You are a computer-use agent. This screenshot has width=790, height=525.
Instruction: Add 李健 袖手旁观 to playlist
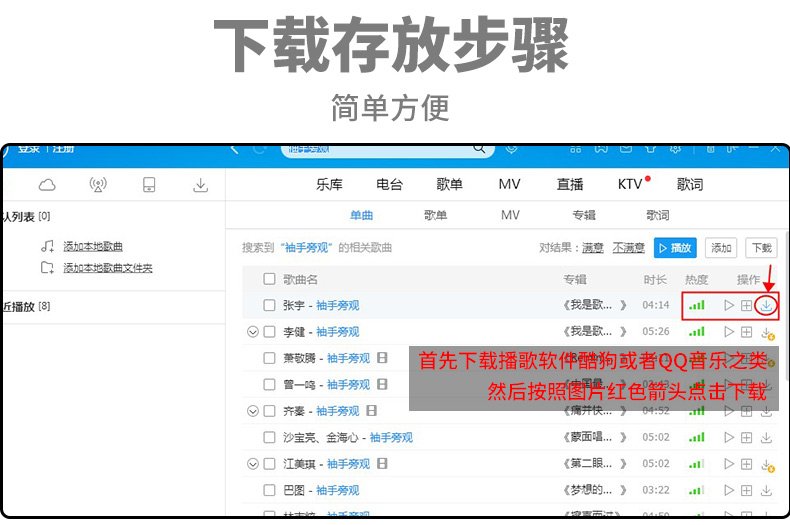pos(747,331)
